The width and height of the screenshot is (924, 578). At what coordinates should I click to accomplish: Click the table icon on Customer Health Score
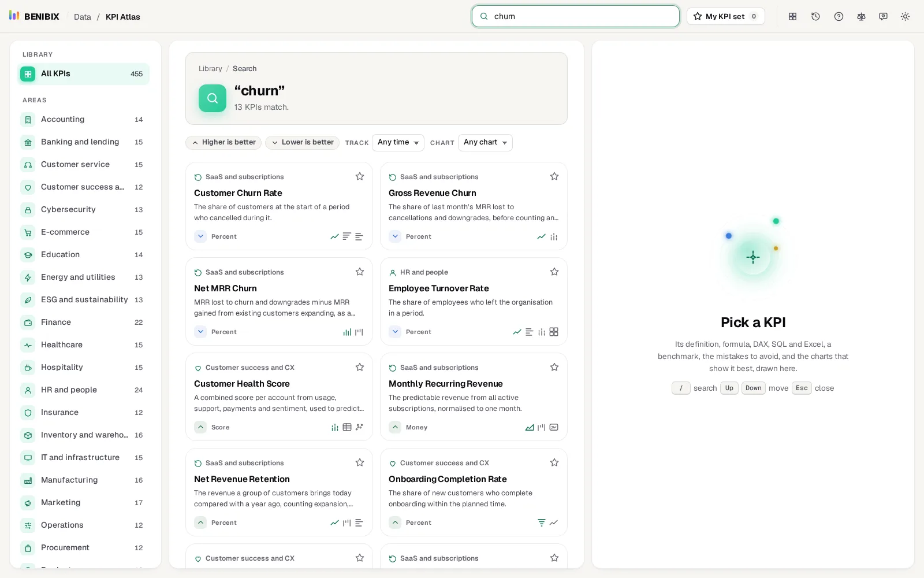point(347,427)
